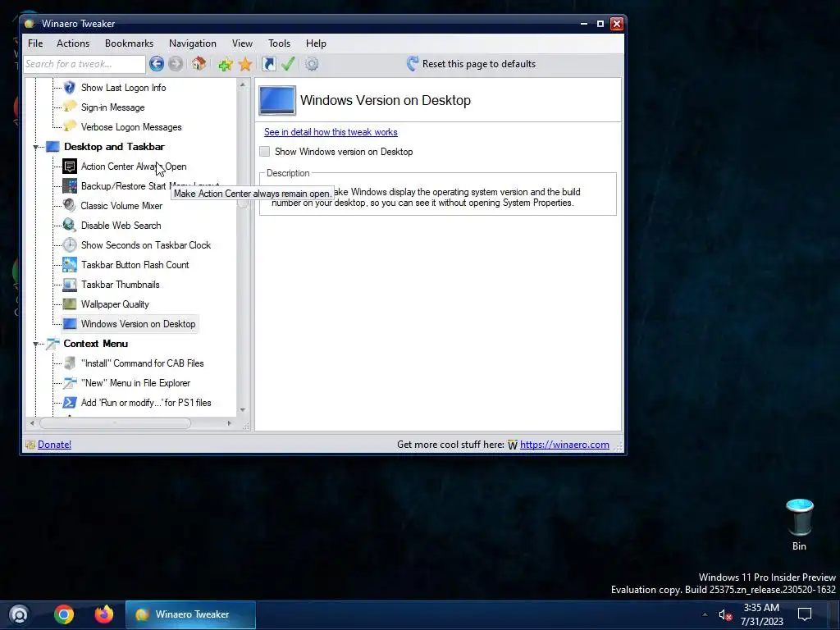Click the Classic Volume Mixer speaker icon
Screen dimensions: 840x630
click(x=70, y=205)
